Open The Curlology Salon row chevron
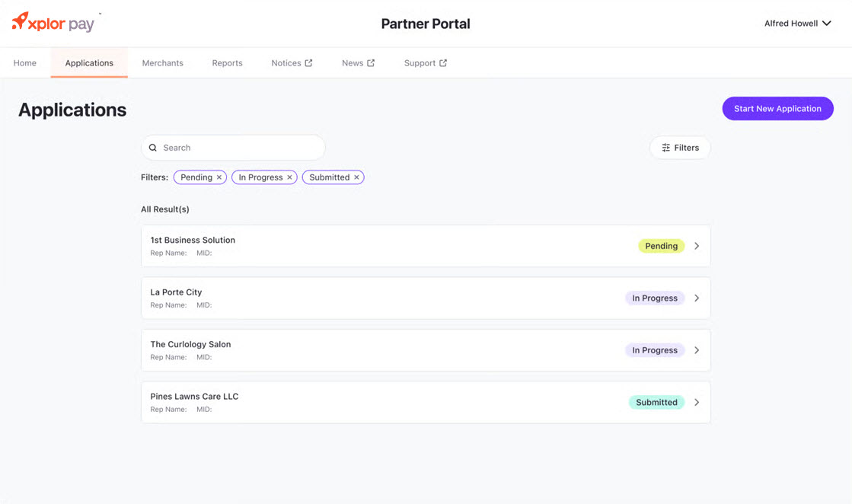The image size is (852, 504). pyautogui.click(x=697, y=350)
